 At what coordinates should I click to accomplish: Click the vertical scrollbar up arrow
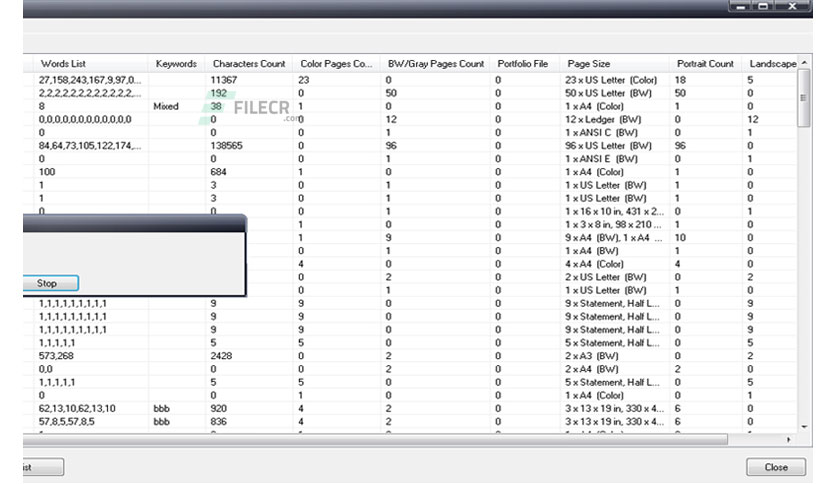click(804, 62)
